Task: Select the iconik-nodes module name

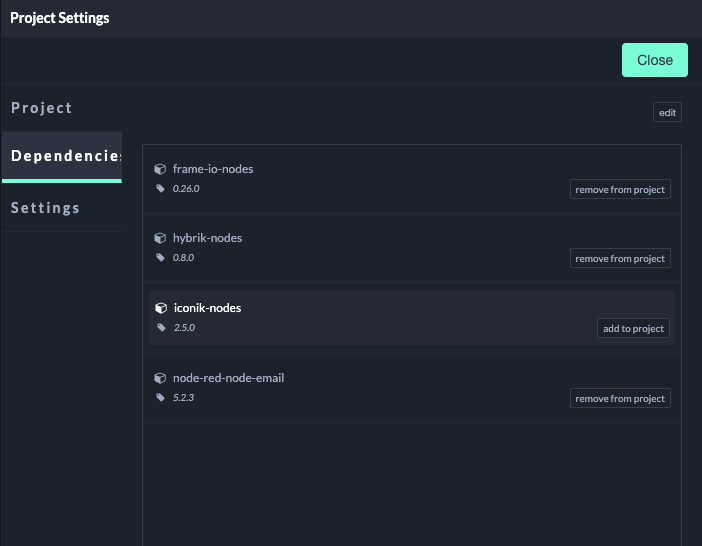Action: point(207,308)
